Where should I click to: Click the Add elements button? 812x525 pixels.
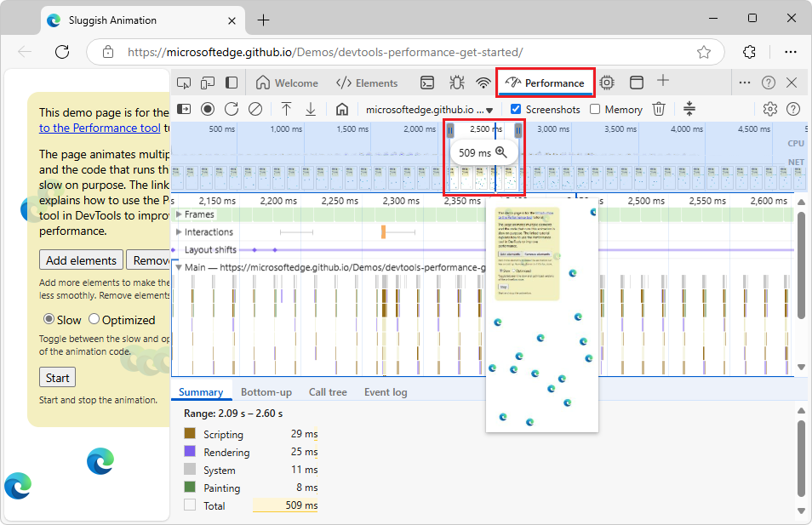(x=81, y=260)
